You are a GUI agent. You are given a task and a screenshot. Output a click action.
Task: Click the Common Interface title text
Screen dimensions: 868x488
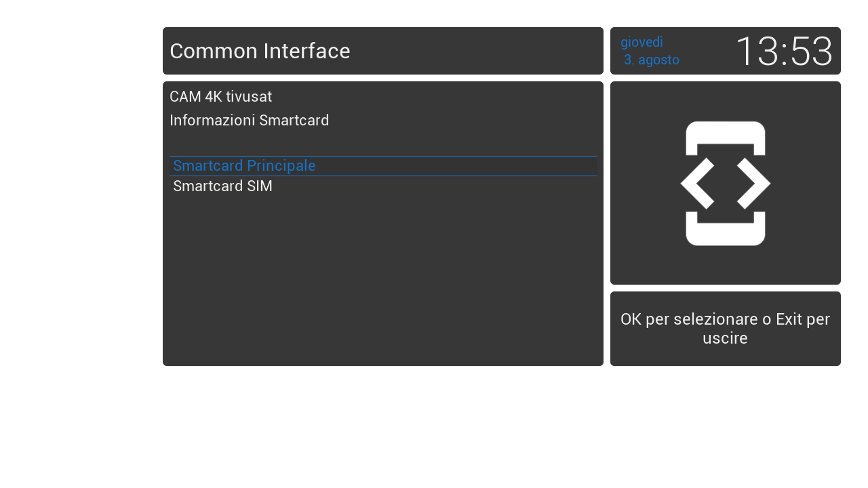(260, 51)
